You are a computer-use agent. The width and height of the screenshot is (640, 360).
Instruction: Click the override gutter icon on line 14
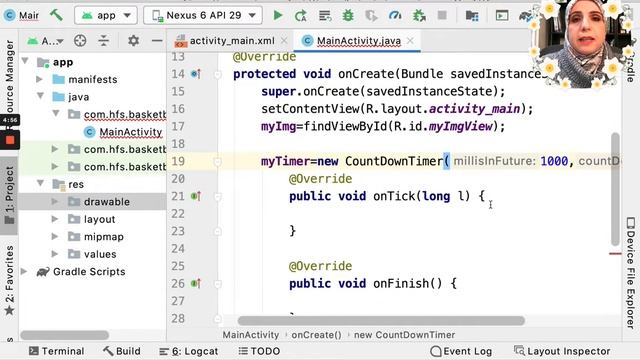tap(196, 74)
